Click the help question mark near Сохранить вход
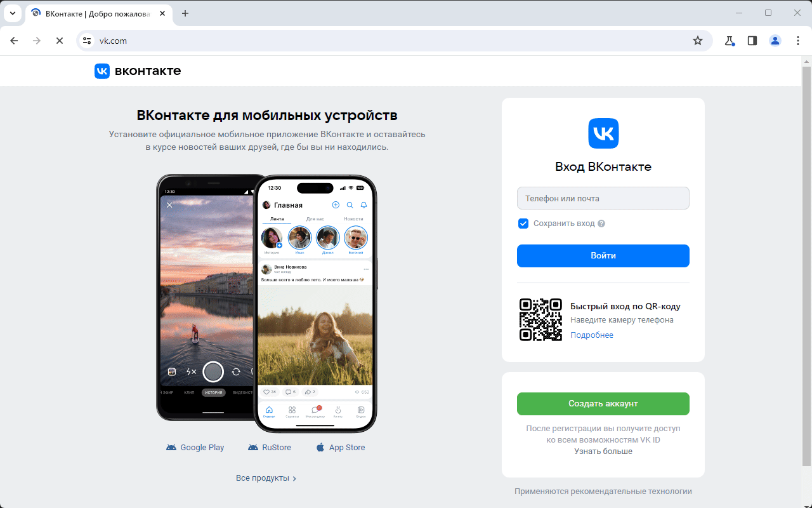This screenshot has height=508, width=812. pos(601,224)
